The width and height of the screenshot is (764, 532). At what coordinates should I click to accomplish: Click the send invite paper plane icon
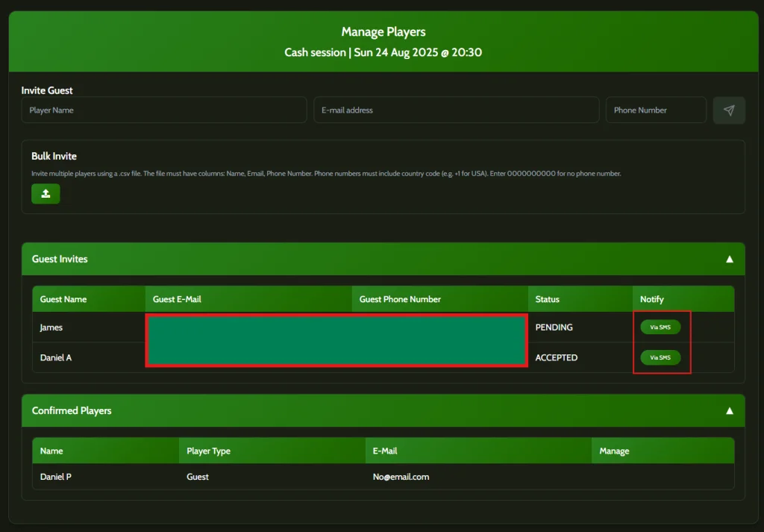(729, 110)
